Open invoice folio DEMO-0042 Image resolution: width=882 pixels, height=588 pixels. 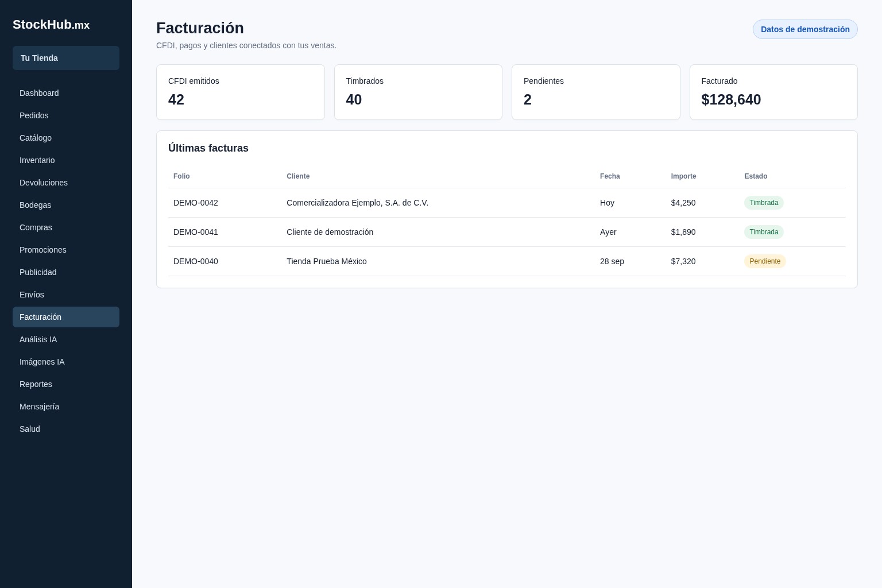[x=196, y=203]
